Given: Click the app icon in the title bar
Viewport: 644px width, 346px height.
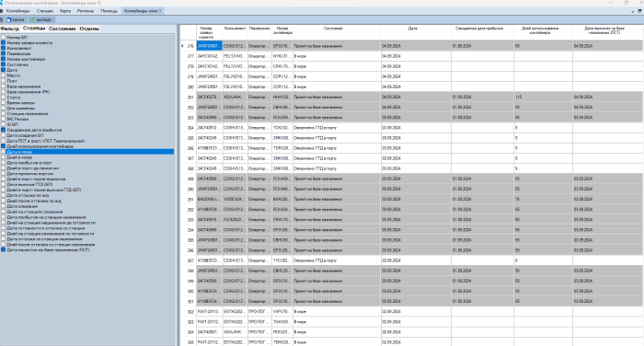Looking at the screenshot, I should (x=1, y=3).
